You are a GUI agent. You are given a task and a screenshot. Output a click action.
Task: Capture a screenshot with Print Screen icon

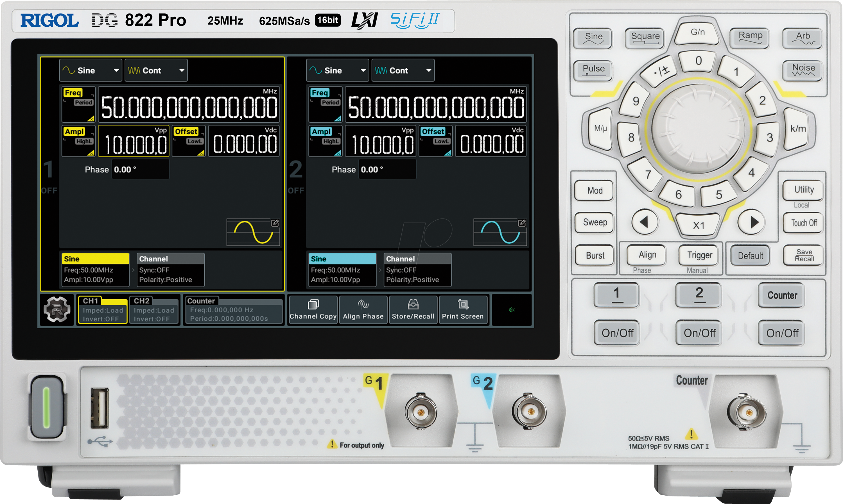[x=463, y=309]
